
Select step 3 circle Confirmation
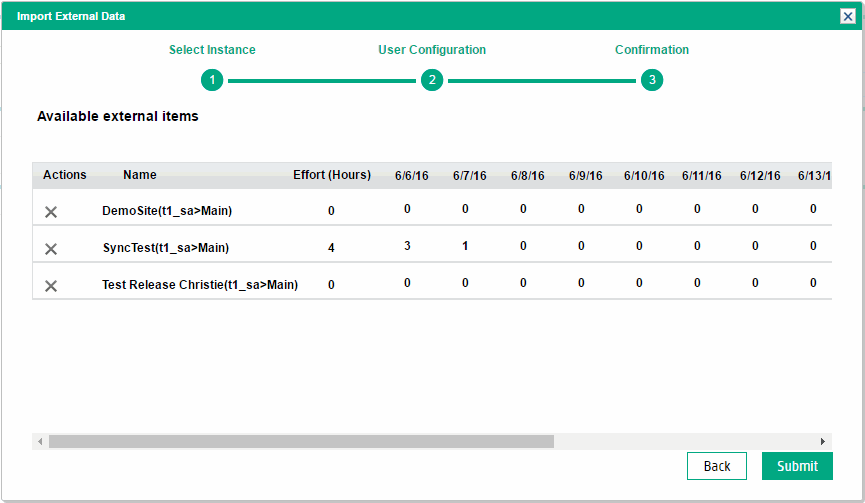pyautogui.click(x=652, y=80)
